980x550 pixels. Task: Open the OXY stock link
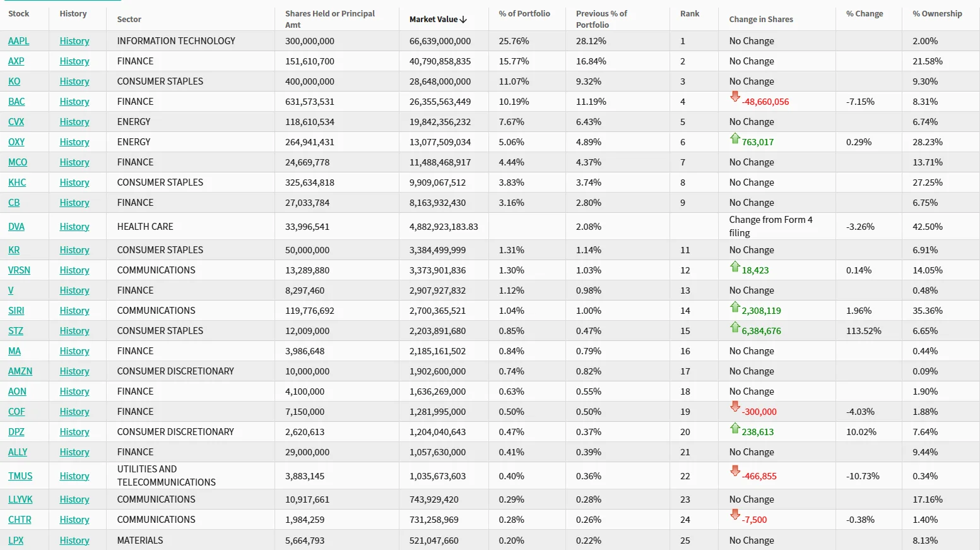tap(16, 142)
